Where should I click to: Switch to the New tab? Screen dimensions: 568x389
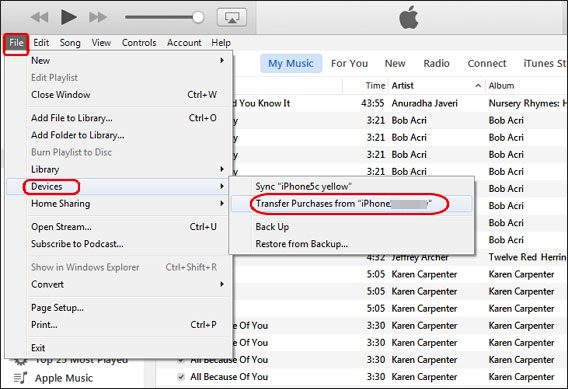point(395,63)
